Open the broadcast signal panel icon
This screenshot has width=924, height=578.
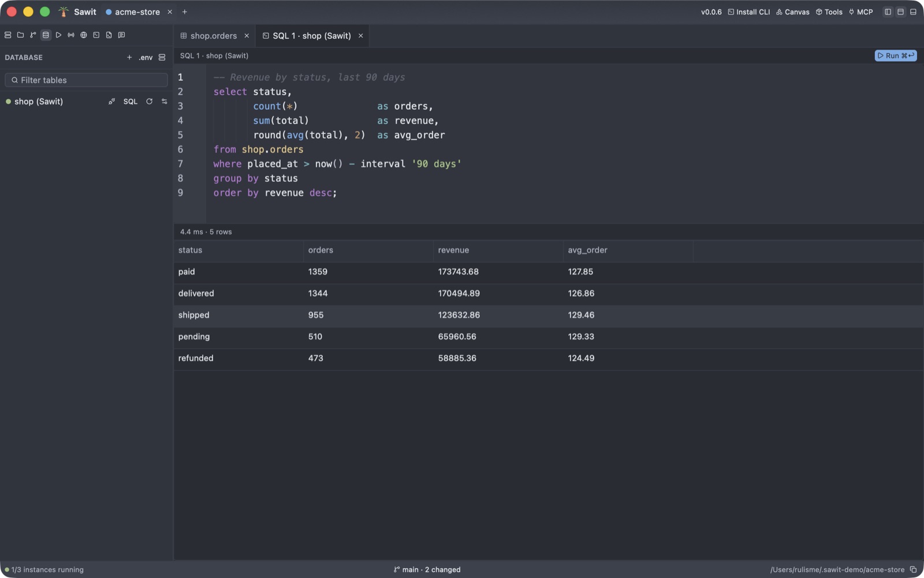pyautogui.click(x=71, y=35)
